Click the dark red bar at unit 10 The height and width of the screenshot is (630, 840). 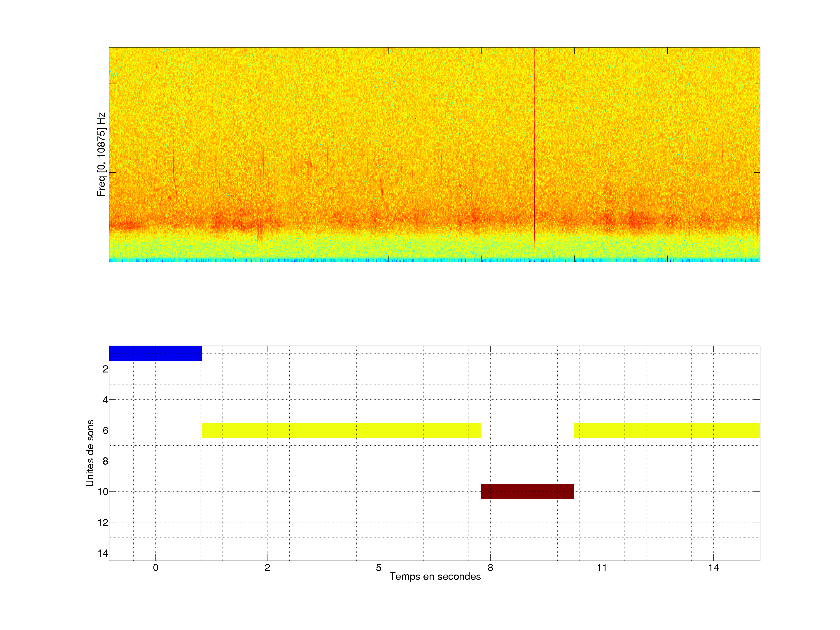(x=527, y=491)
